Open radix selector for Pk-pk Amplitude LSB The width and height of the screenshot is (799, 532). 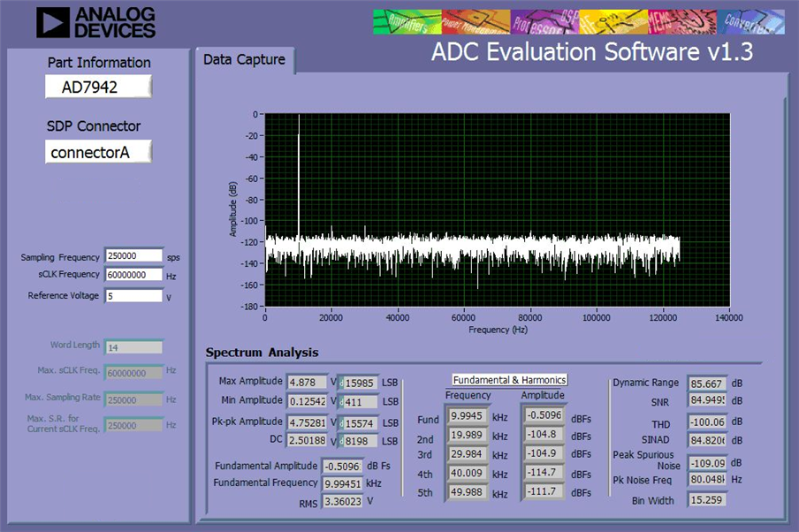tap(341, 423)
